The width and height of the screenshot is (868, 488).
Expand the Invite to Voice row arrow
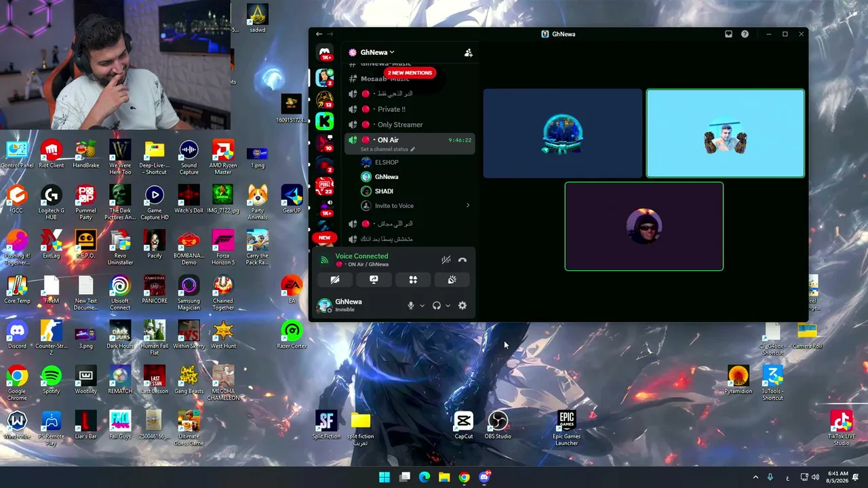click(468, 205)
